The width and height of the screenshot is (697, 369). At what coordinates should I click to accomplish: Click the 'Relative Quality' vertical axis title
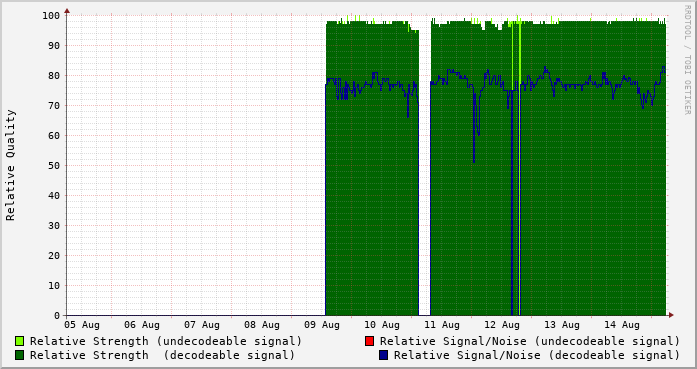coord(10,165)
